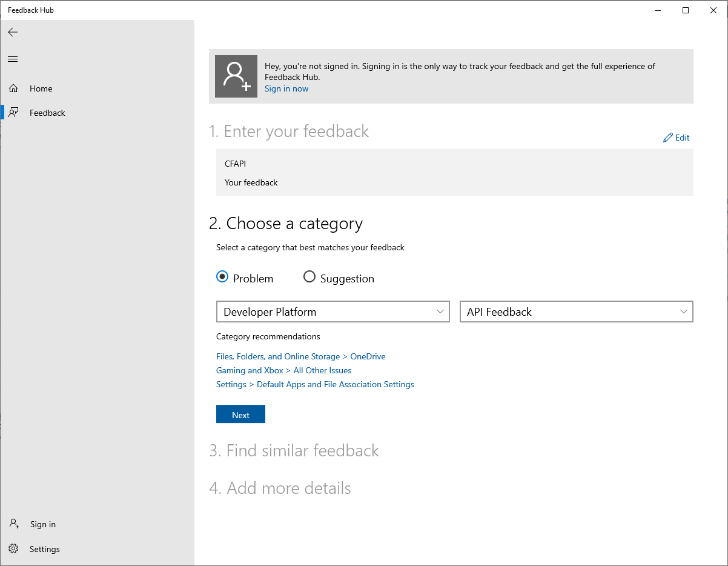Click the Edit pencil icon

tap(669, 138)
